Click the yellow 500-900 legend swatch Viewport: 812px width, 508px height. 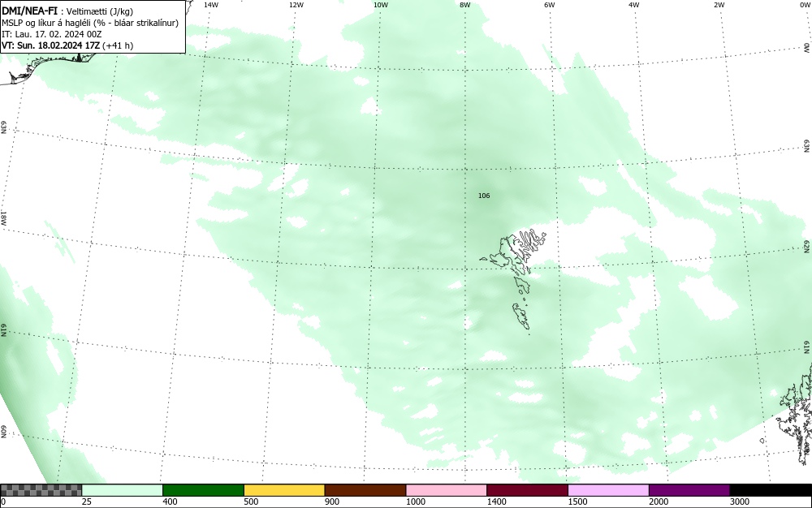[284, 490]
